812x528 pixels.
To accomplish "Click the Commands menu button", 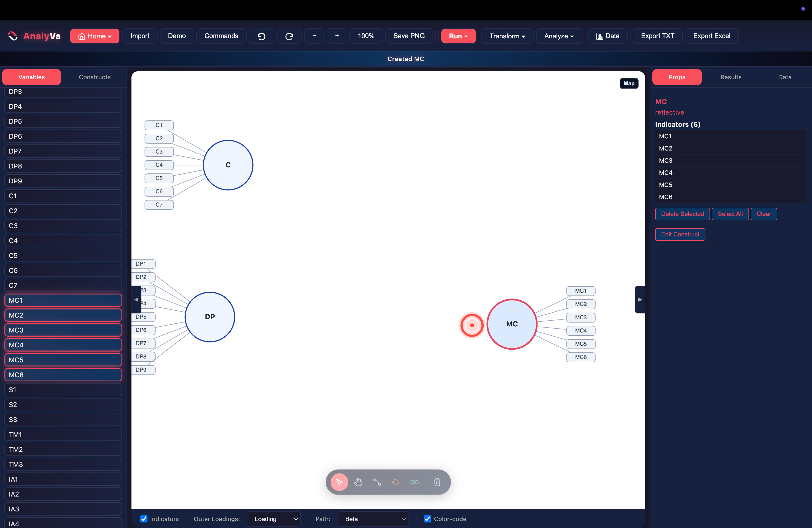I will (222, 36).
